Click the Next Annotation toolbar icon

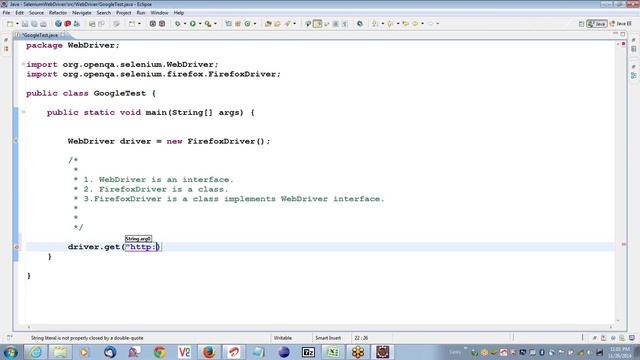[375, 24]
